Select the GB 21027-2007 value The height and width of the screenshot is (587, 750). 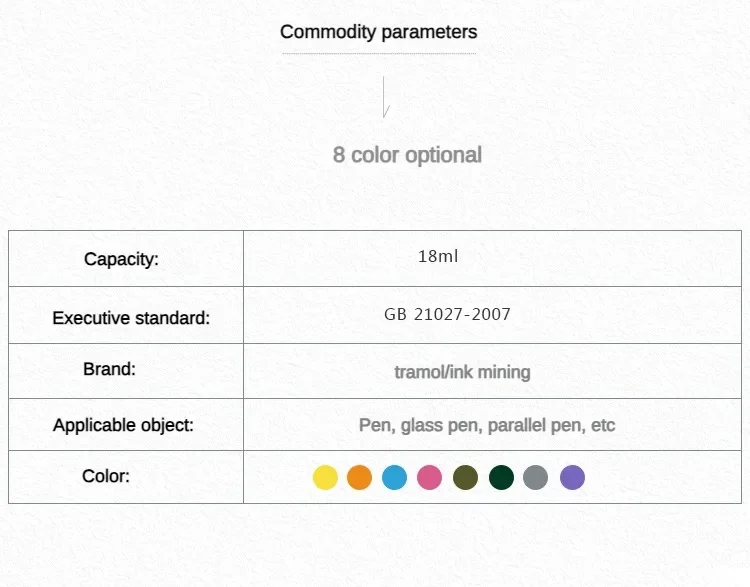447,315
